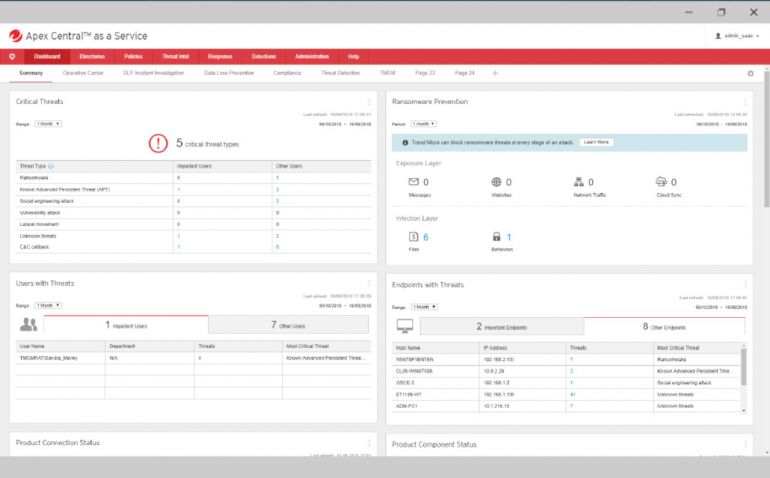Click the Trend Micro logo icon

(14, 34)
